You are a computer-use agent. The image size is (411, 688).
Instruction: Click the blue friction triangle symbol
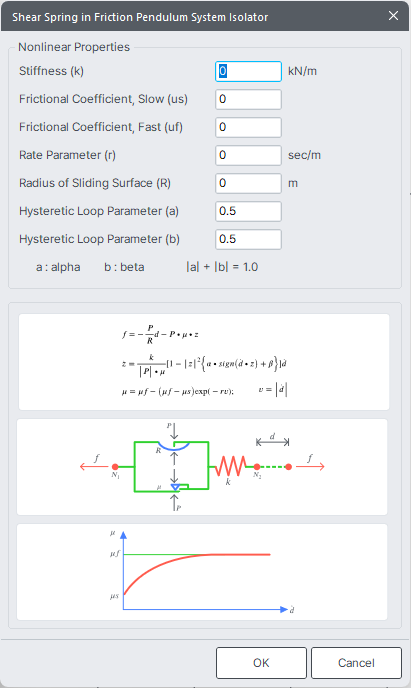pos(175,487)
